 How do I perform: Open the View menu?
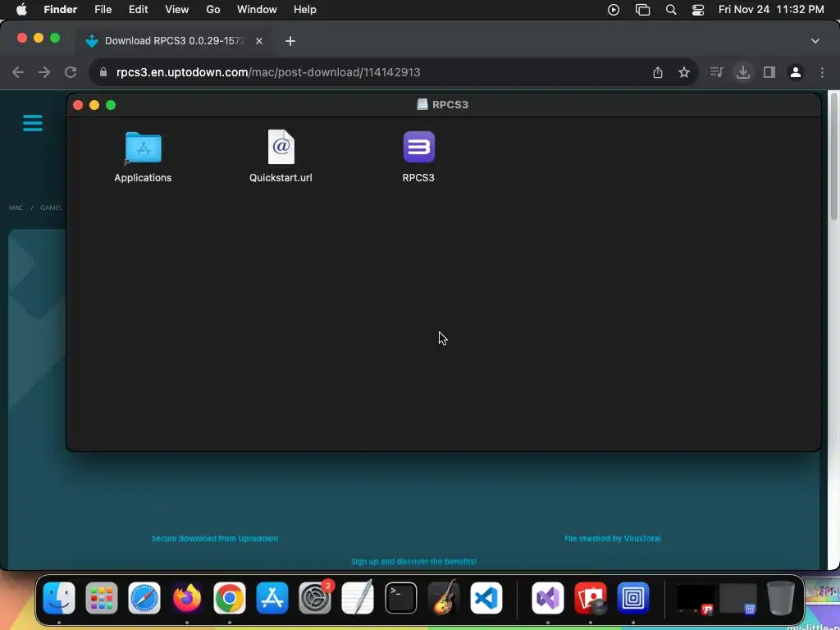tap(177, 10)
